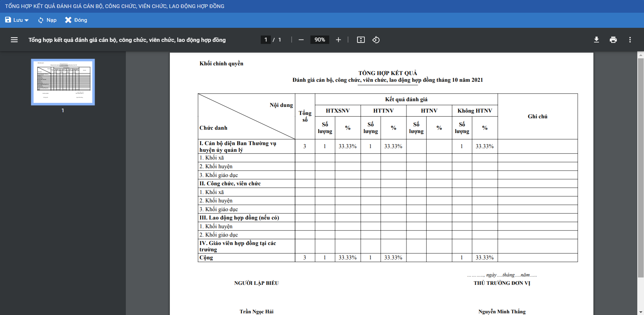Click the Nạp reload button
This screenshot has width=644, height=315.
coord(47,20)
